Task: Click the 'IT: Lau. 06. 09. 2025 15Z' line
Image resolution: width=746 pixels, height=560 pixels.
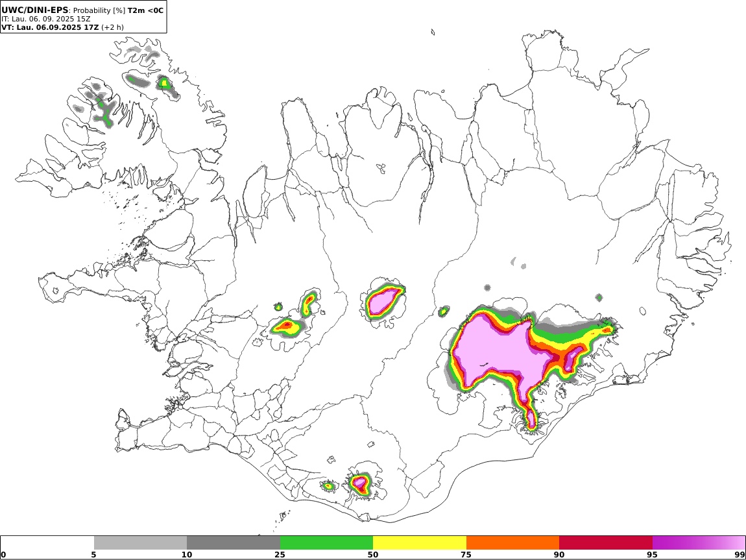Action: click(45, 19)
